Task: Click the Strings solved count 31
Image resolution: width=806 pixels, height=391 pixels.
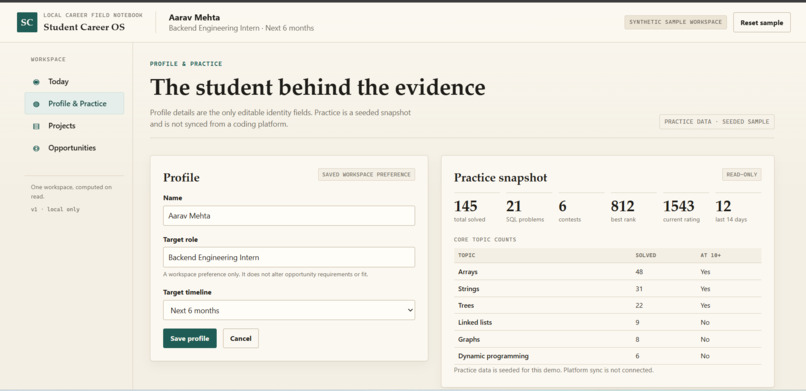Action: [639, 289]
